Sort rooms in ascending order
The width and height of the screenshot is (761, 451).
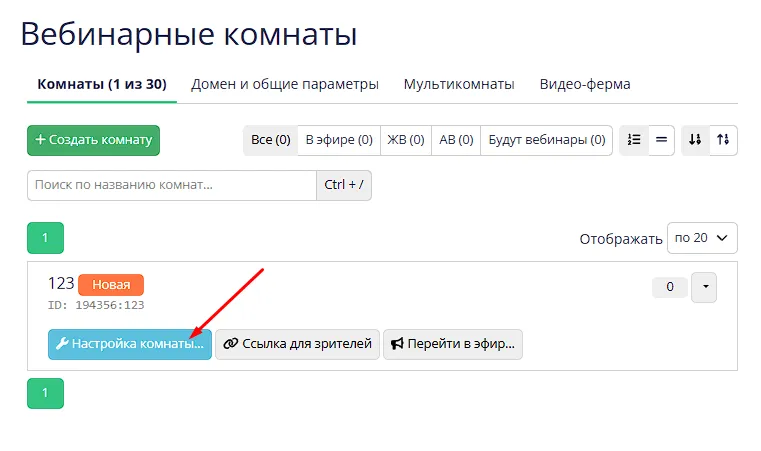click(x=723, y=140)
